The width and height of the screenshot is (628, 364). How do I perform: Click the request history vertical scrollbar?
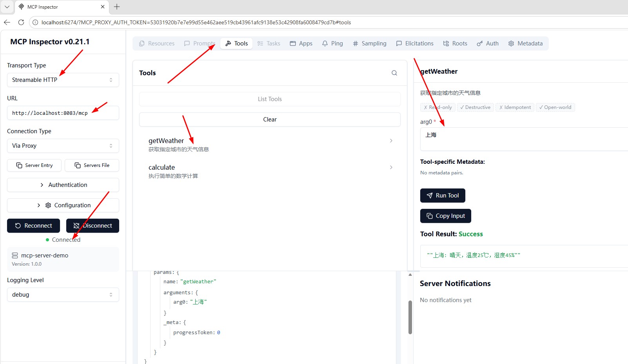click(410, 317)
